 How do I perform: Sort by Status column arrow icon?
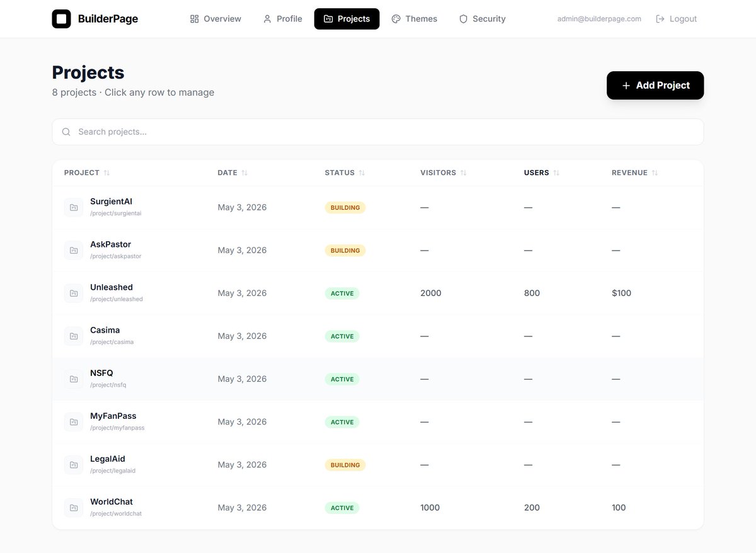pos(362,173)
